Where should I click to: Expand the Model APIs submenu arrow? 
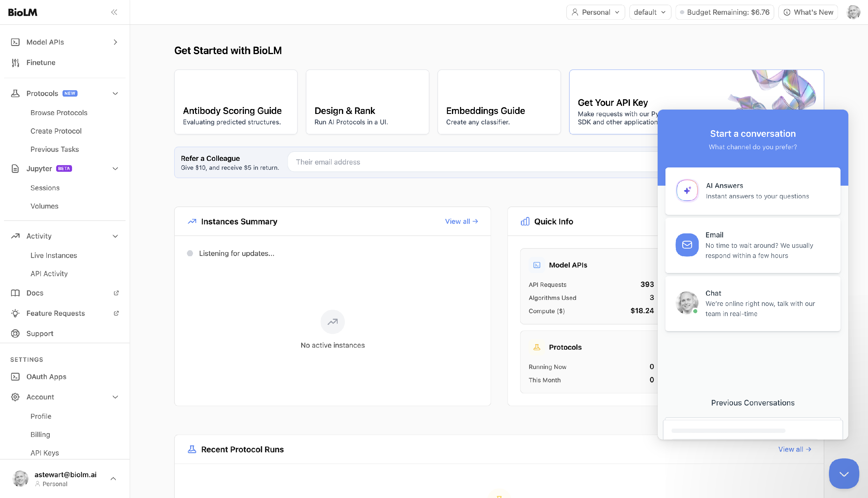click(115, 42)
